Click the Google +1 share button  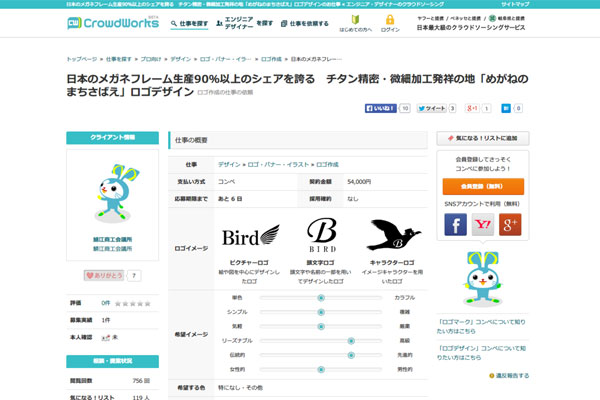tap(472, 108)
